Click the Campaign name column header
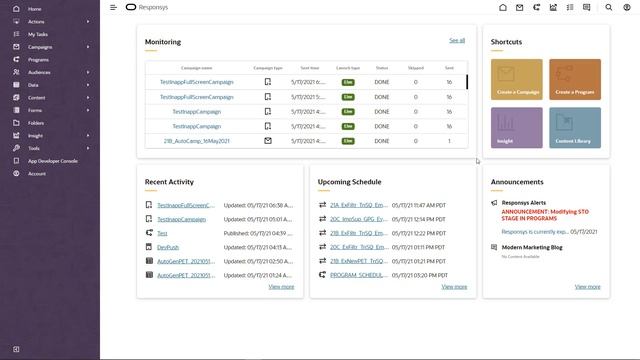Viewport: 640px width, 360px height. 197,68
